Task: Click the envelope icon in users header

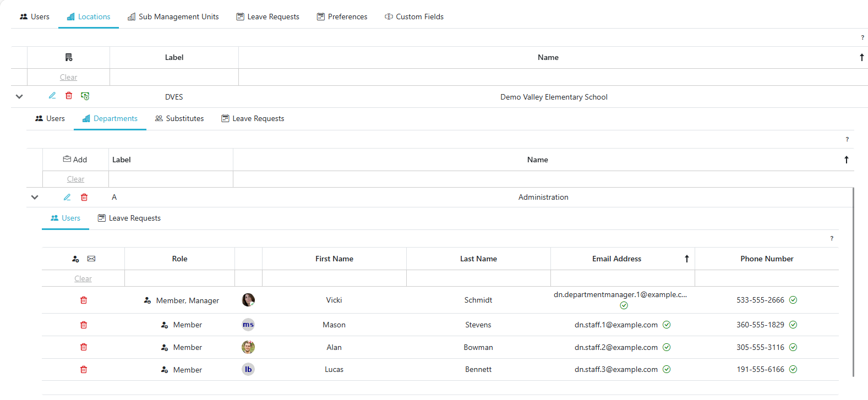Action: 91,259
